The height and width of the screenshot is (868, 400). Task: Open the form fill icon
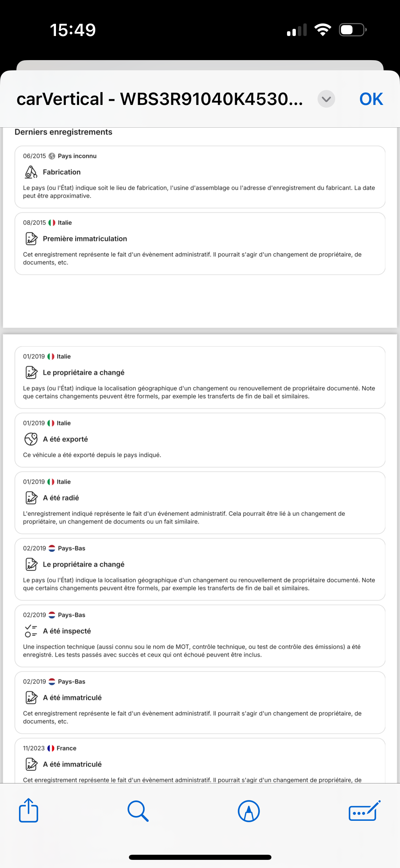click(365, 811)
